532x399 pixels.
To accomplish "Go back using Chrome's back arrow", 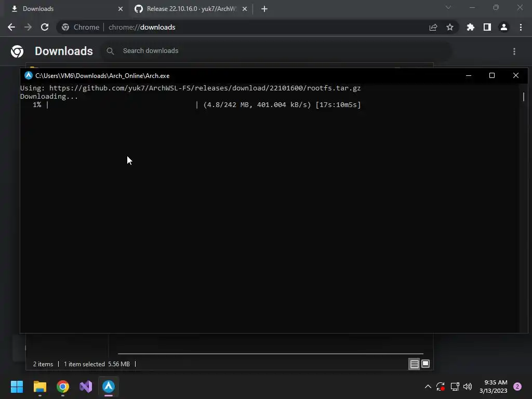I will (x=11, y=27).
